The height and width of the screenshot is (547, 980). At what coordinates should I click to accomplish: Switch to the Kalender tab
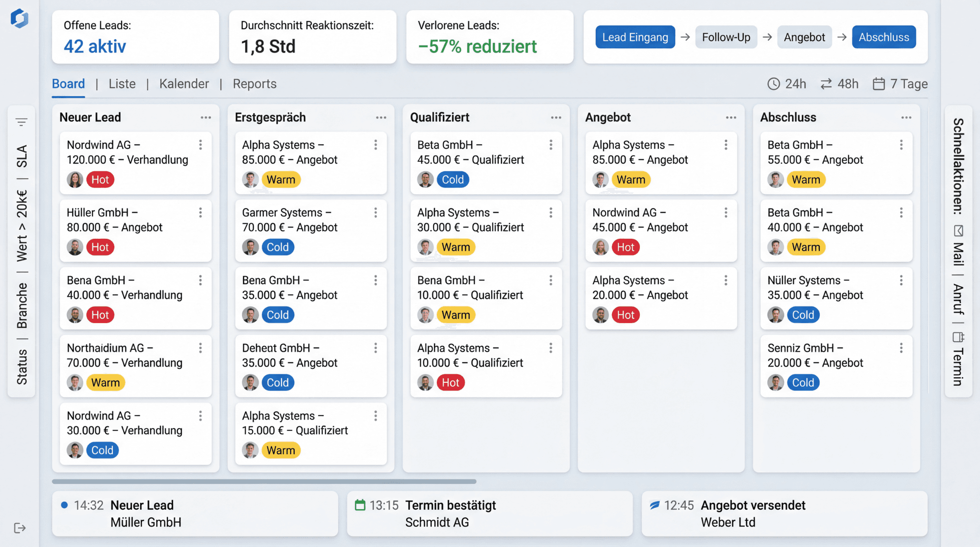[184, 84]
